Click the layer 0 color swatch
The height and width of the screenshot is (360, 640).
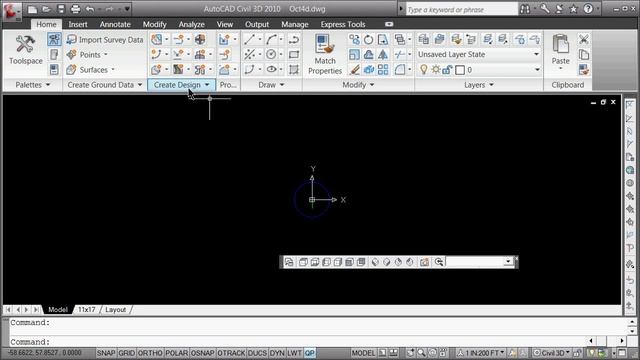(460, 70)
